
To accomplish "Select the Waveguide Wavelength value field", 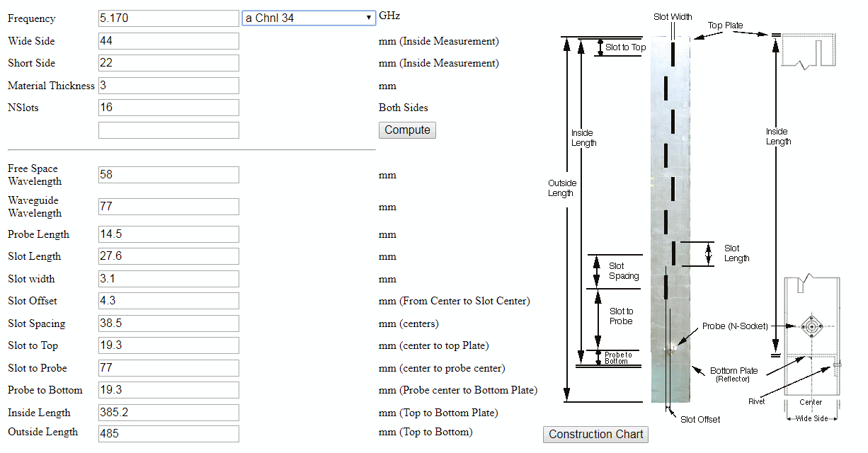I will [x=169, y=207].
